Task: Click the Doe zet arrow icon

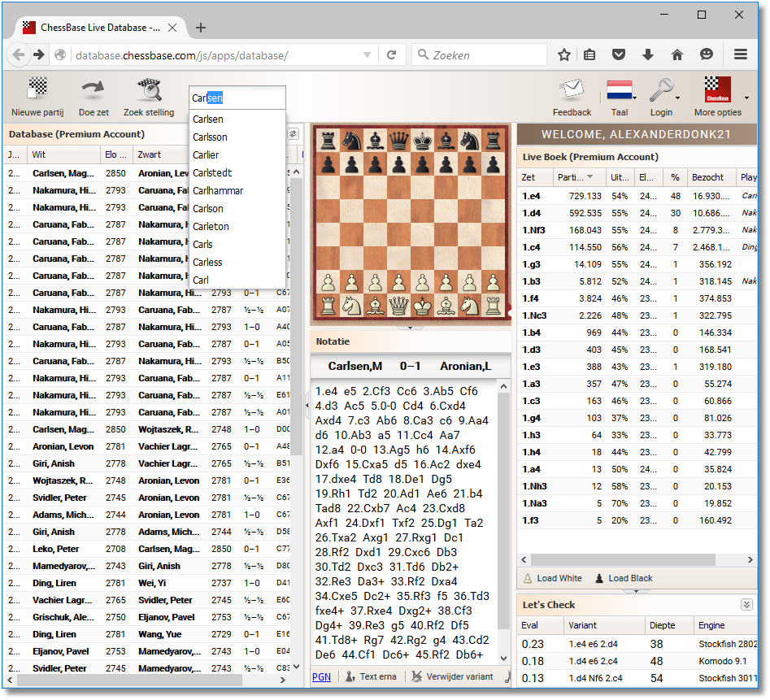Action: pyautogui.click(x=94, y=89)
